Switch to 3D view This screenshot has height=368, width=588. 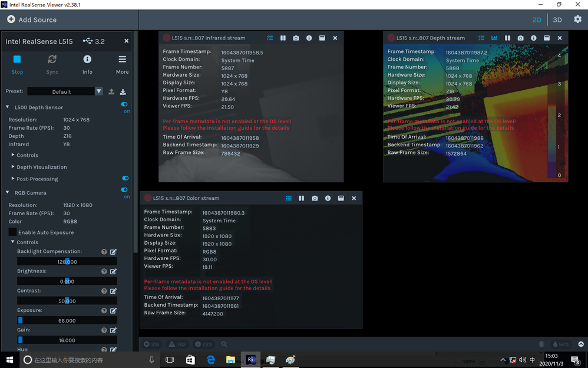[557, 20]
